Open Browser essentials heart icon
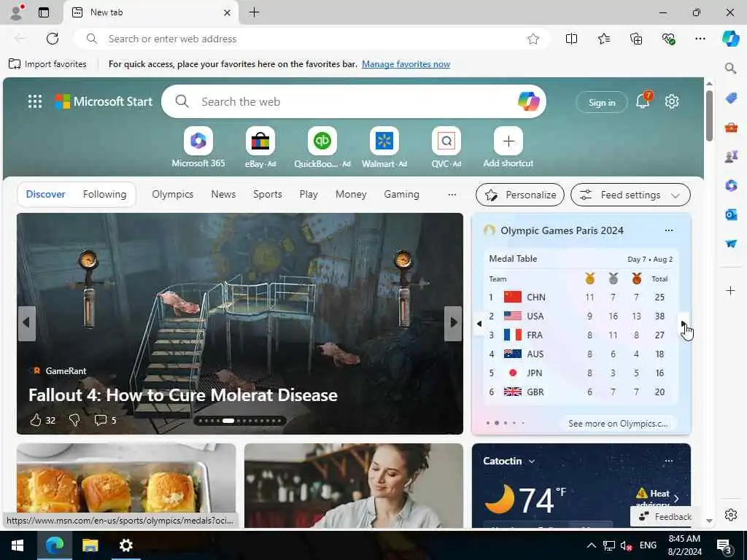The height and width of the screenshot is (560, 747). point(668,39)
